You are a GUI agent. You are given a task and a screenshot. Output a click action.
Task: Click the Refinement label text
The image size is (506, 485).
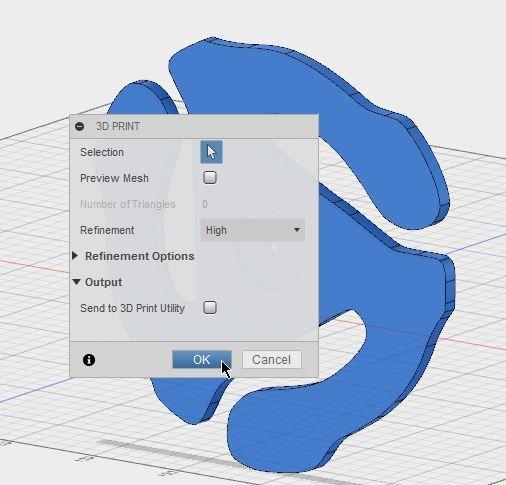coord(107,230)
